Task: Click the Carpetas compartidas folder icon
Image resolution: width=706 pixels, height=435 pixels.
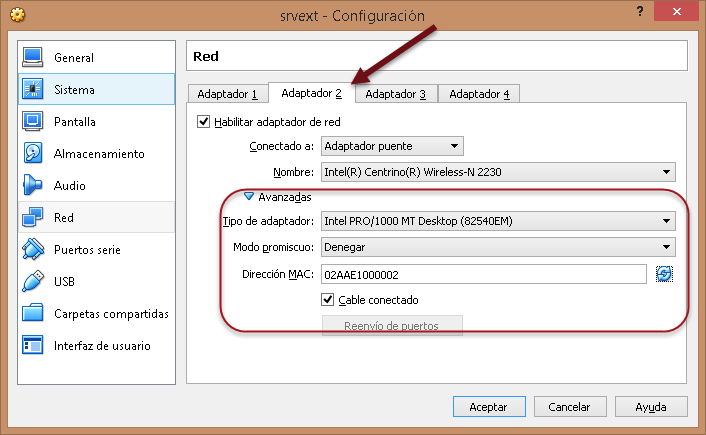Action: tap(33, 314)
